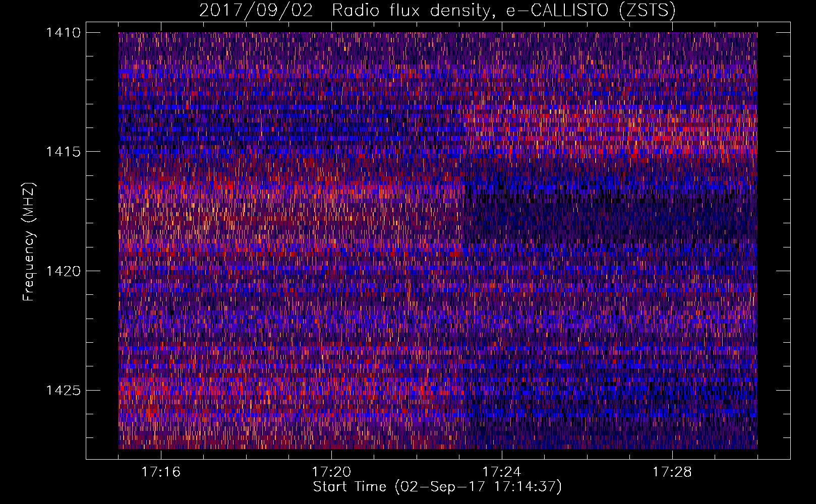This screenshot has height=504, width=816.
Task: Click the plot title "2017/09/02 Radio flux density, e-CALLISTO (ZSTS)"
Action: pos(437,11)
